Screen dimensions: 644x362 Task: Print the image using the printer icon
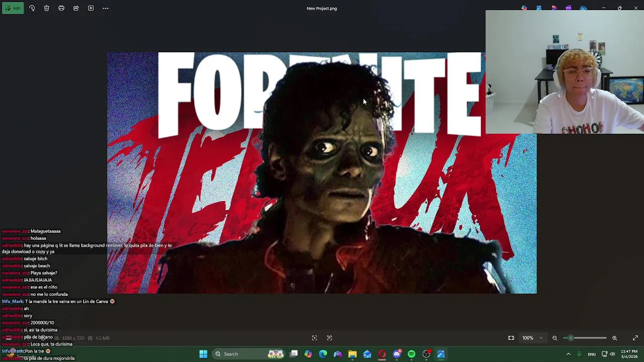pos(61,8)
